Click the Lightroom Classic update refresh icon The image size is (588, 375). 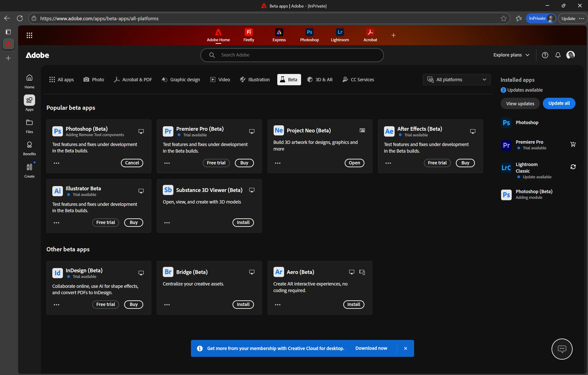[x=573, y=167]
